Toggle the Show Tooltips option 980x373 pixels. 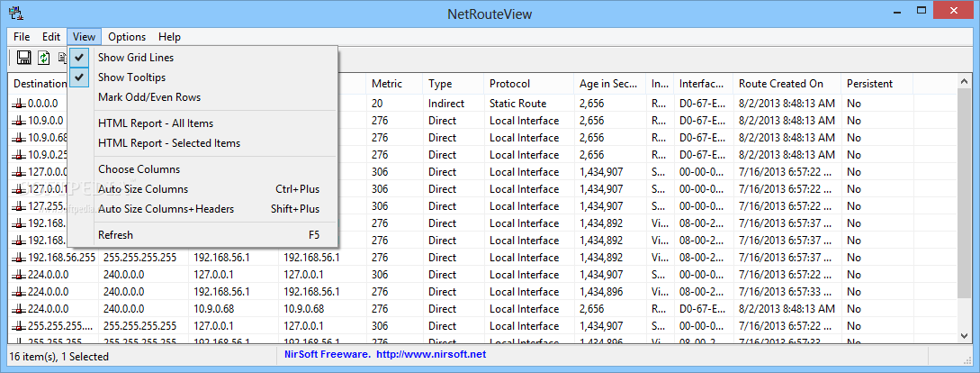tap(203, 77)
